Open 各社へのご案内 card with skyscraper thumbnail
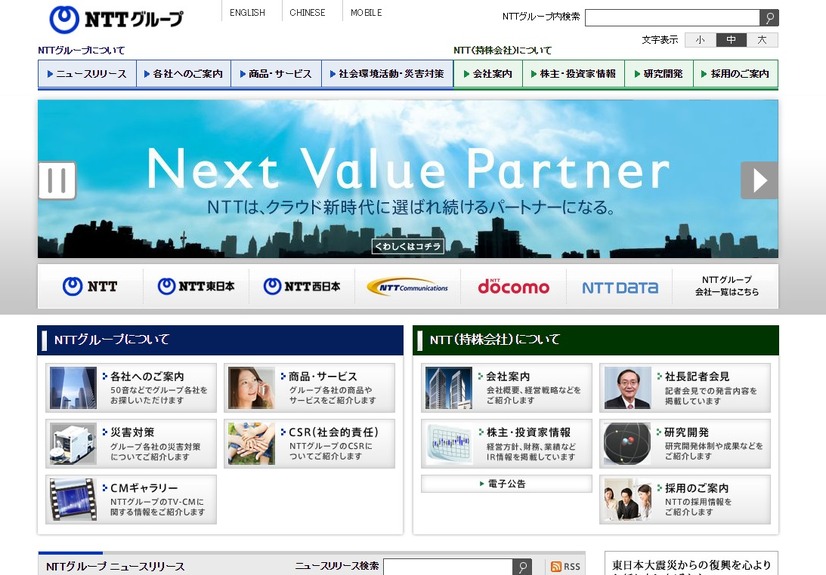This screenshot has height=575, width=826. 131,388
